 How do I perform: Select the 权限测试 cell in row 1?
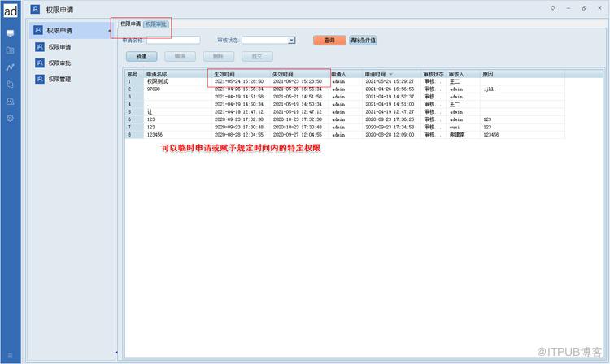(x=178, y=81)
